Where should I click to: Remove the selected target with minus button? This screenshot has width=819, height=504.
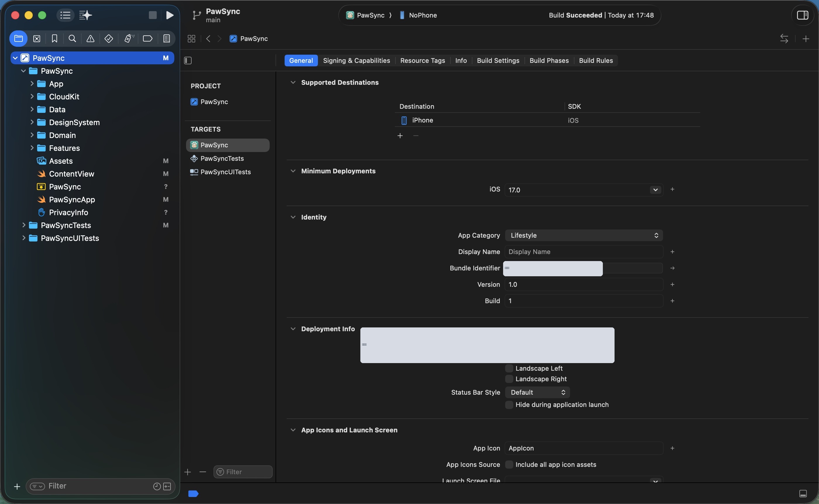(203, 472)
